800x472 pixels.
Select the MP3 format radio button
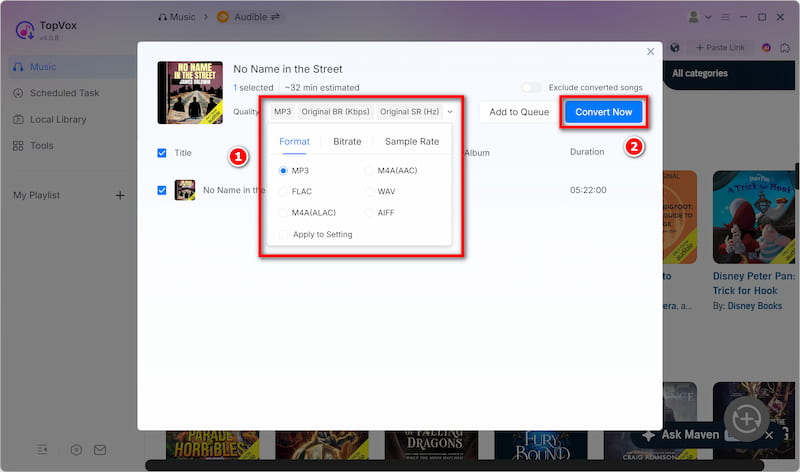pos(283,170)
